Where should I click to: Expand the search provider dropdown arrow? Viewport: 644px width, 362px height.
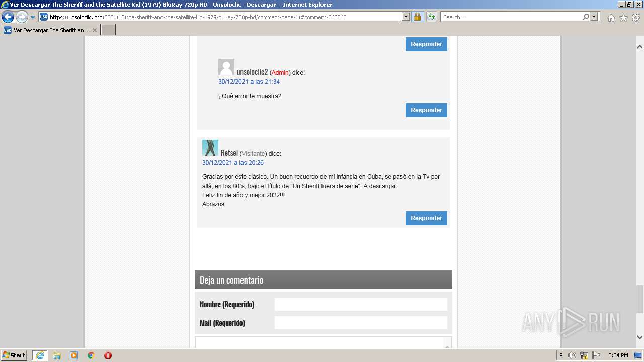click(x=595, y=17)
